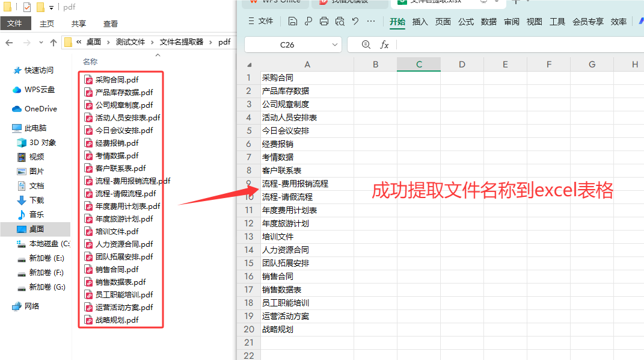Expand the Name Box dropdown arrow
The width and height of the screenshot is (644, 360).
[335, 45]
